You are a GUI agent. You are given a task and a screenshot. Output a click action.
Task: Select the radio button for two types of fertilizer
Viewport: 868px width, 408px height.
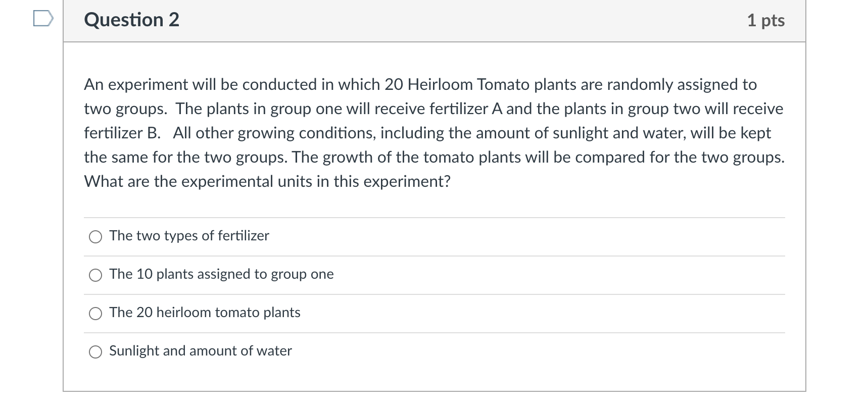pos(95,237)
